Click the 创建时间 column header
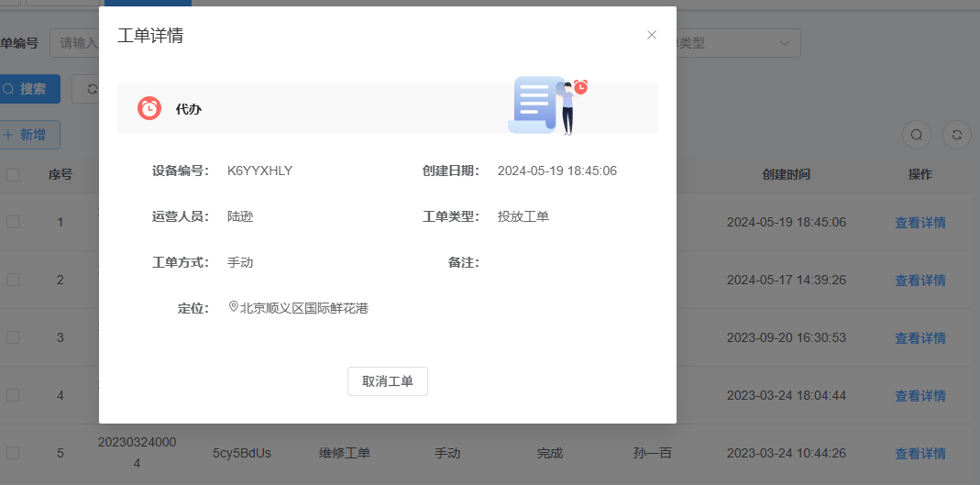This screenshot has width=980, height=485. 786,174
